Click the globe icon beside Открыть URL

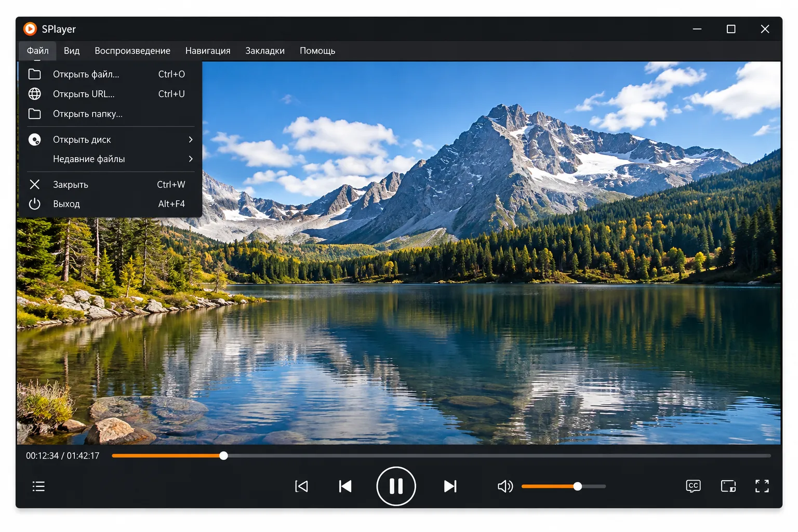35,94
